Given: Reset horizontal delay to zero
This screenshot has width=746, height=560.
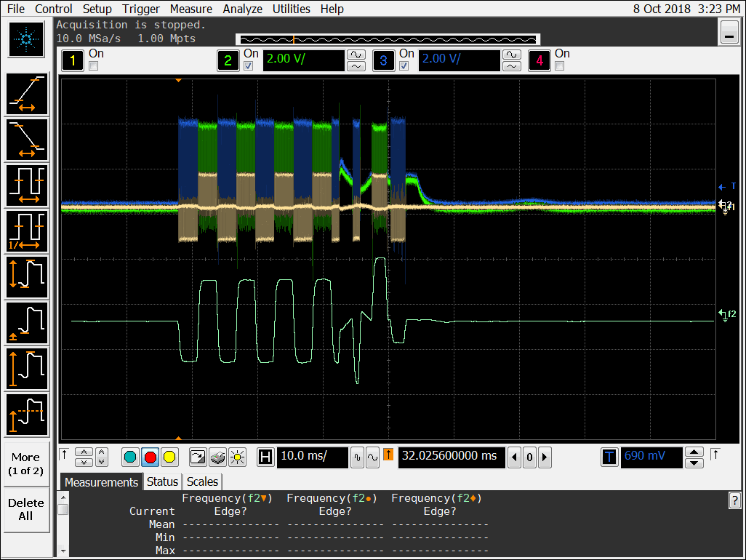Looking at the screenshot, I should point(529,457).
